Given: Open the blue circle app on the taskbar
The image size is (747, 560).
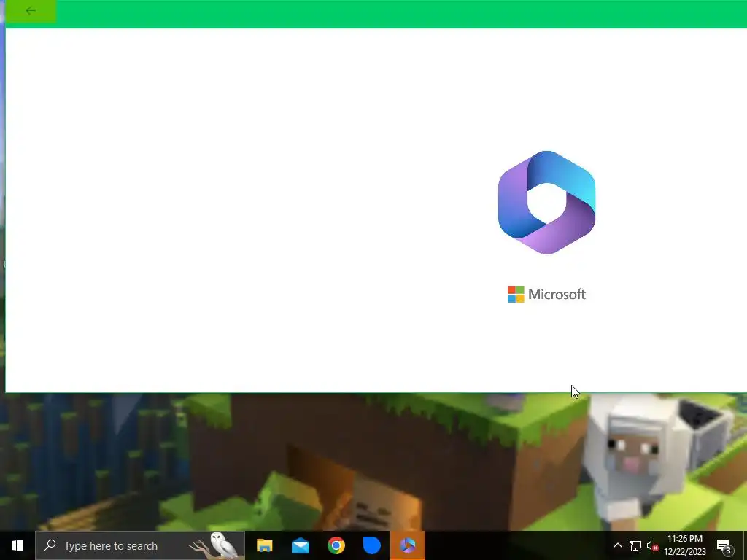Looking at the screenshot, I should point(371,545).
